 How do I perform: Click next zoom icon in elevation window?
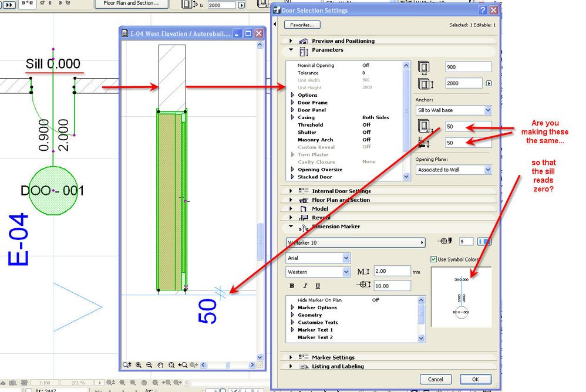194,365
